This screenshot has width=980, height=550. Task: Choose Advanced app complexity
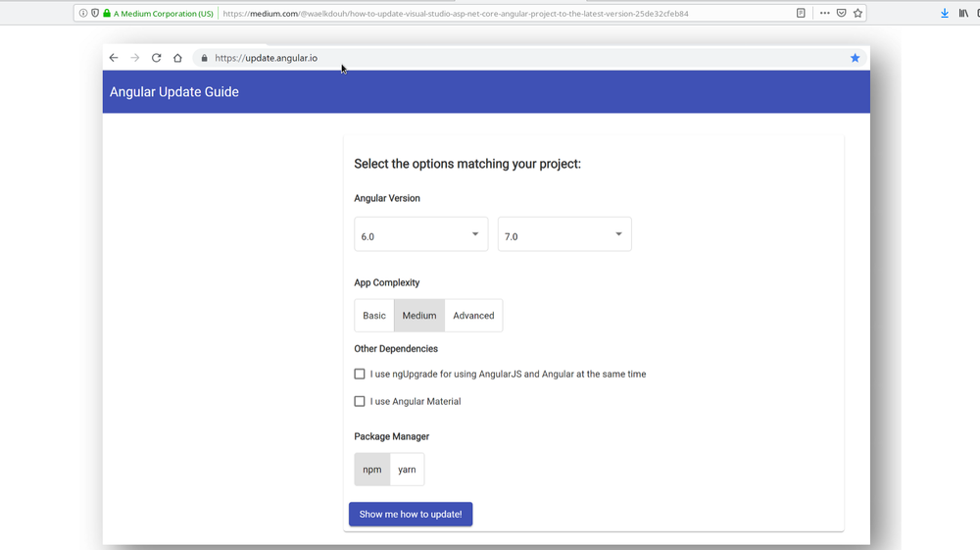pos(473,316)
